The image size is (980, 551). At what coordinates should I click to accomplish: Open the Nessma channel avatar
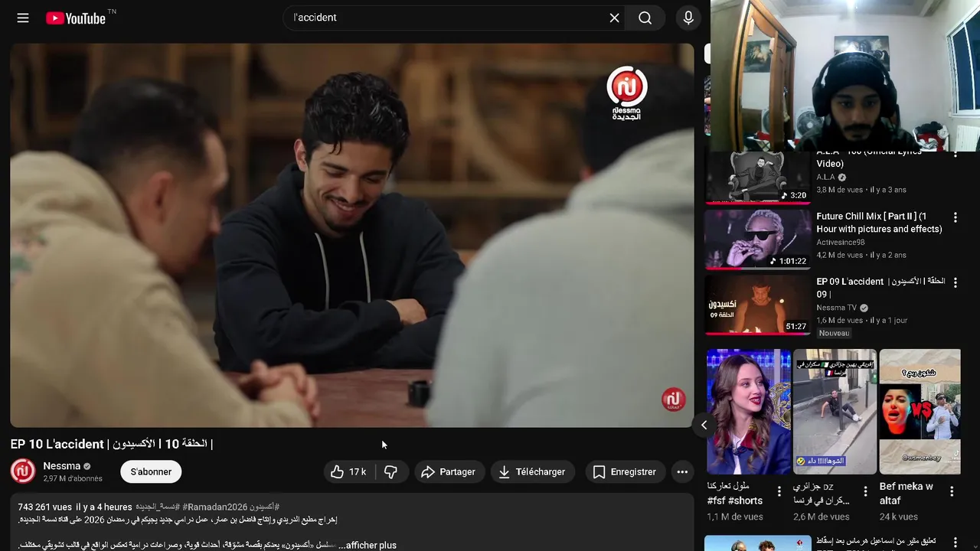pos(23,471)
